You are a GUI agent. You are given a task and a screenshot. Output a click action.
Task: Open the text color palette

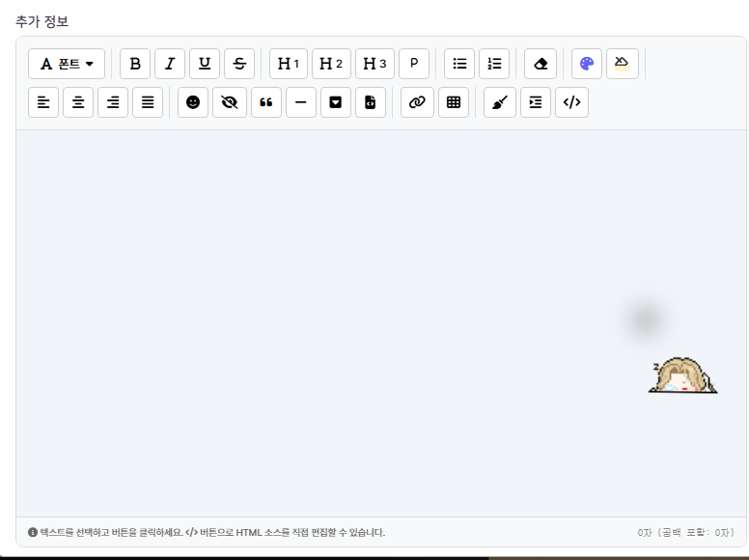point(587,64)
